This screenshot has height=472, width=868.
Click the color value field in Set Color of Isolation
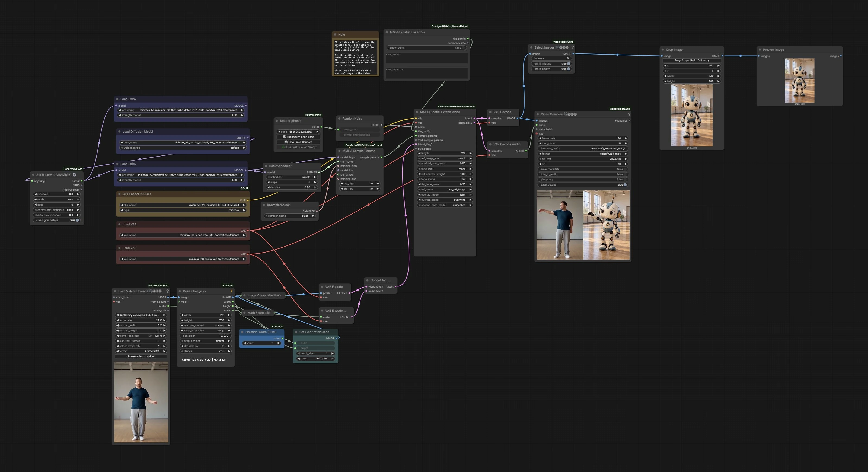315,359
